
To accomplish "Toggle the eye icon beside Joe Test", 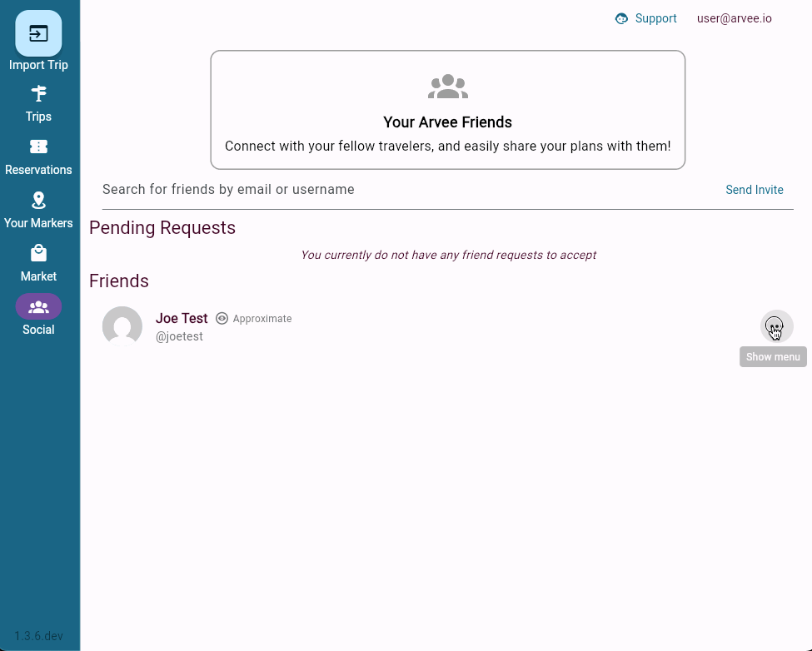I will point(222,318).
